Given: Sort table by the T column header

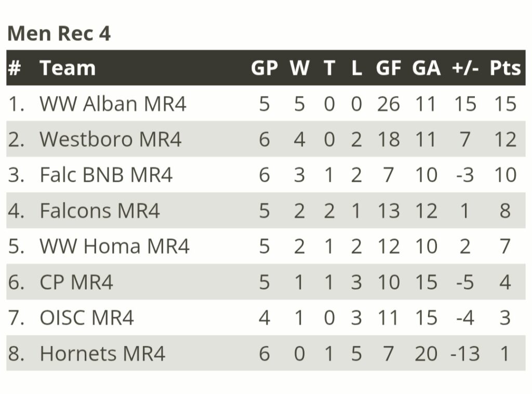Looking at the screenshot, I should (x=329, y=68).
